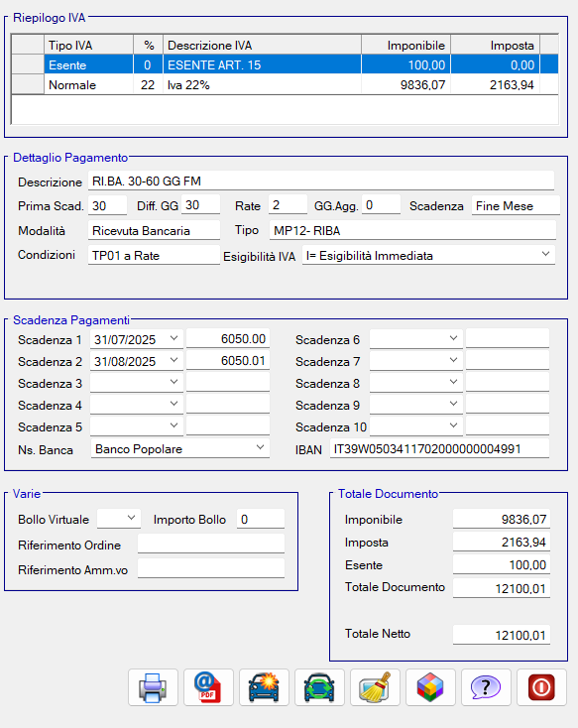Click the Descrizione payment field
The width and height of the screenshot is (578, 728).
click(x=321, y=181)
